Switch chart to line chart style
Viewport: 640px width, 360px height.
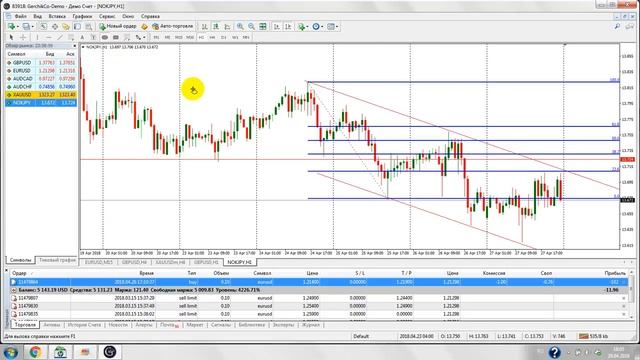227,27
